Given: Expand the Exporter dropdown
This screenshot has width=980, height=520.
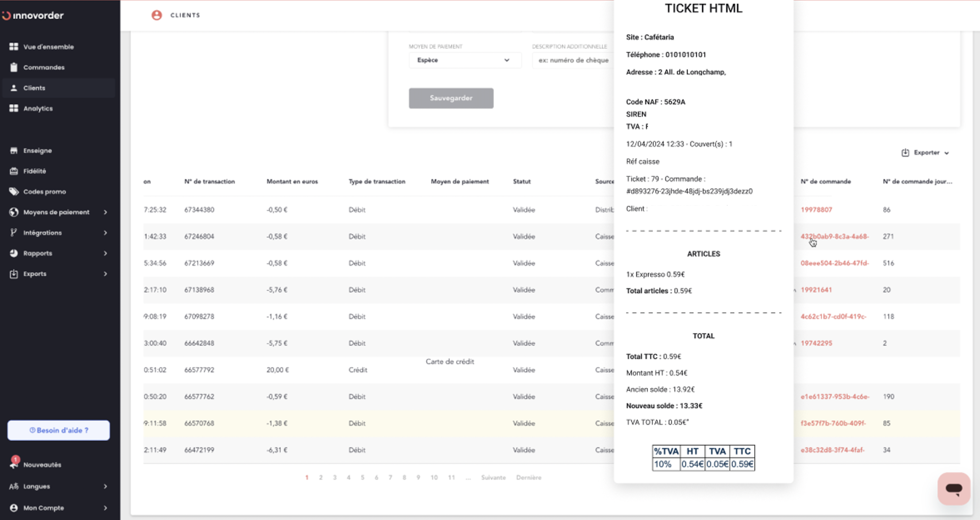Looking at the screenshot, I should (x=926, y=153).
